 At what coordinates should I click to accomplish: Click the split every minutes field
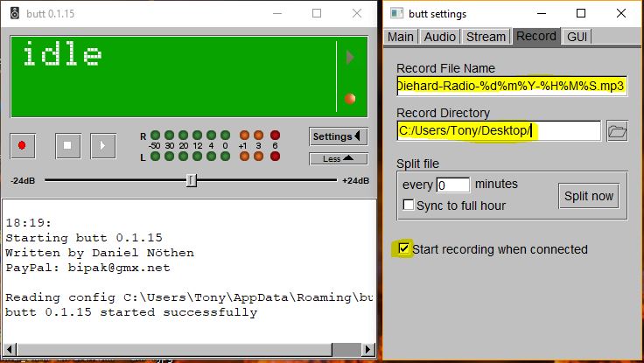click(452, 185)
